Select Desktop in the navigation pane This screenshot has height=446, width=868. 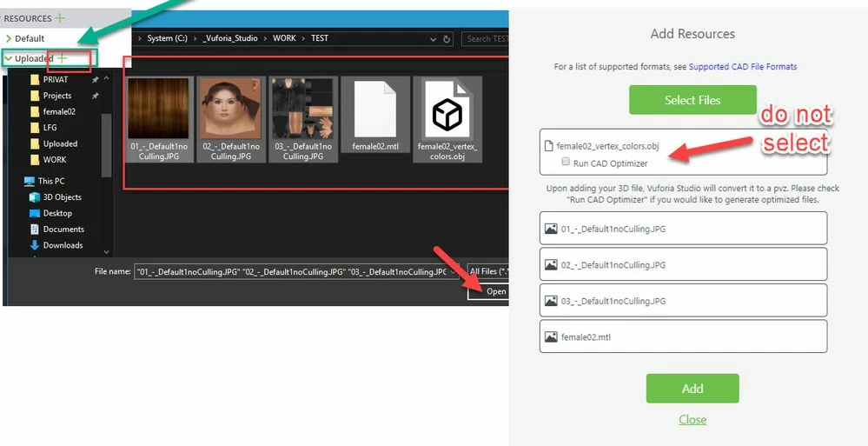coord(57,213)
